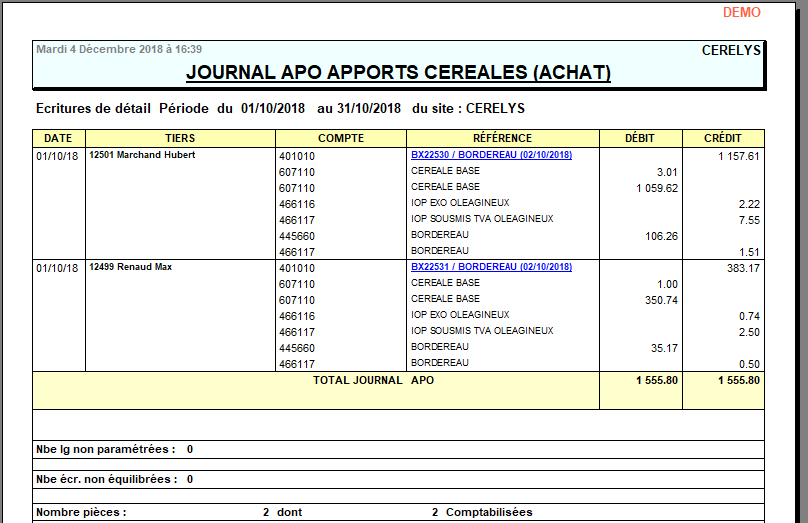Click the RÉFÉRENCE column header
This screenshot has height=523, width=808.
(x=502, y=138)
